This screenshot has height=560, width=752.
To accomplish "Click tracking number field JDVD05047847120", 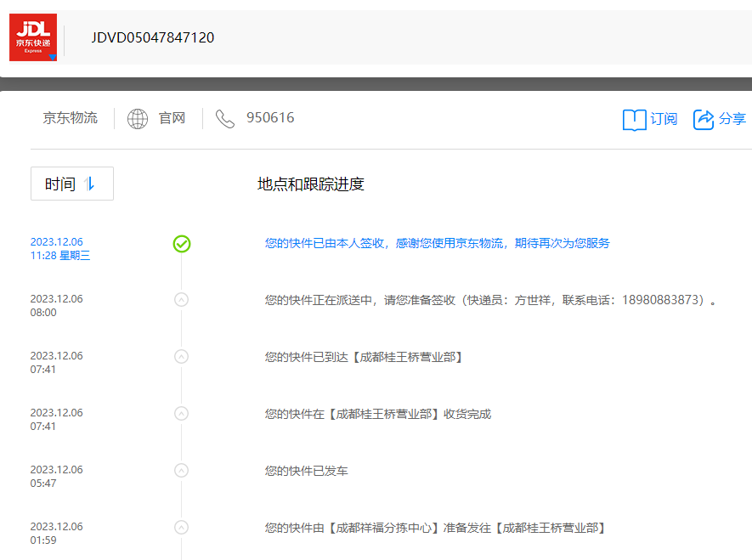I will coord(153,37).
